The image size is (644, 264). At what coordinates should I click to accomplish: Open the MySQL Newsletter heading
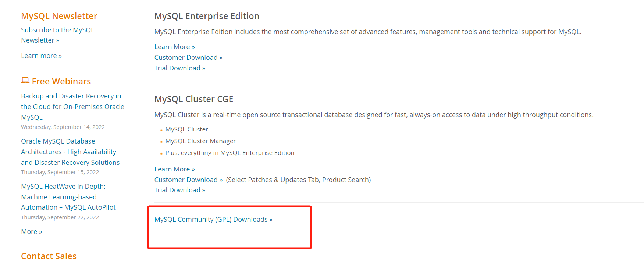point(59,16)
